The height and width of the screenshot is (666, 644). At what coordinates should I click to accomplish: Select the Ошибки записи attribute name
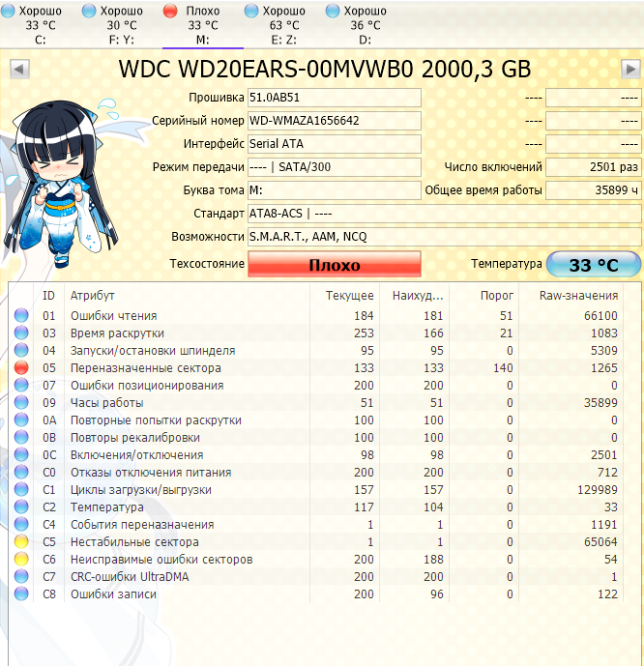113,594
